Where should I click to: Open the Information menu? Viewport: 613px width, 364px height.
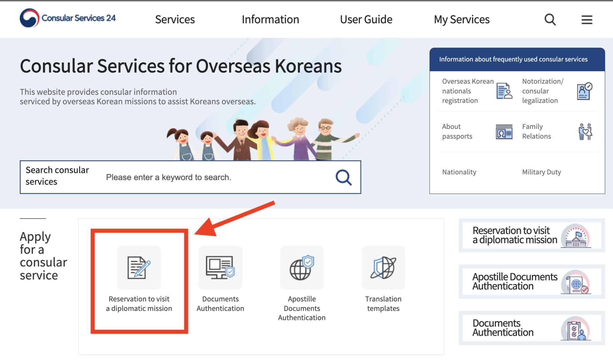coord(270,19)
